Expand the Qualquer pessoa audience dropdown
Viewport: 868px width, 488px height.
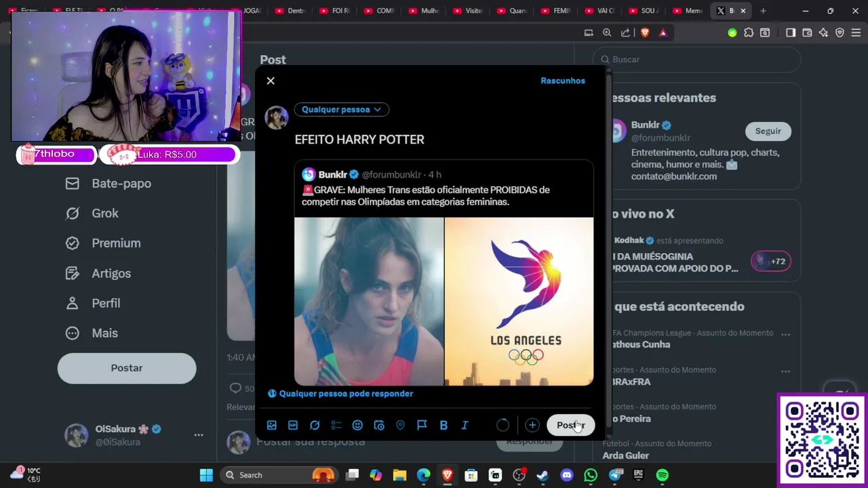click(x=341, y=109)
